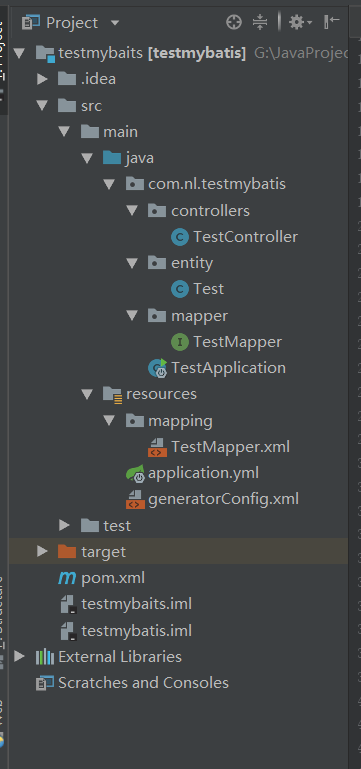Select the Scratches and Consoles label

[143, 683]
